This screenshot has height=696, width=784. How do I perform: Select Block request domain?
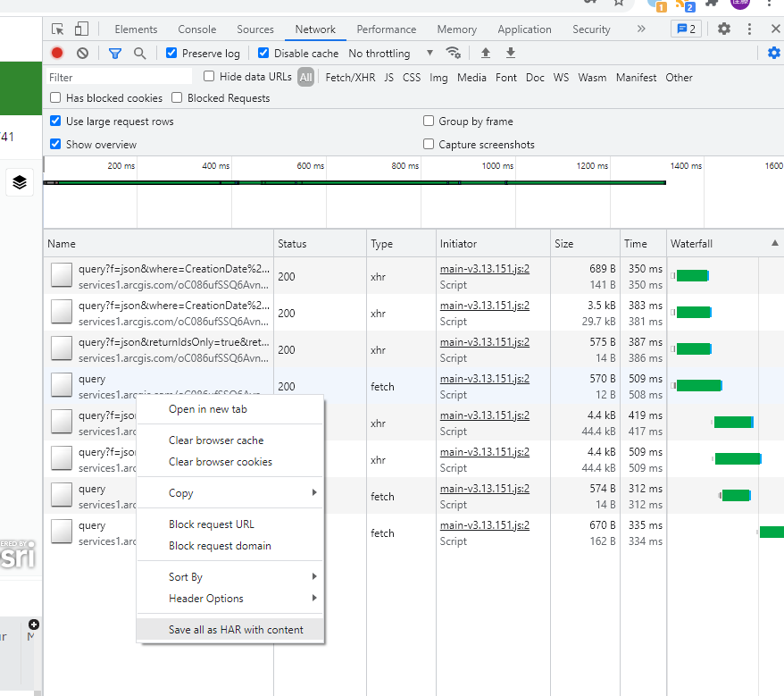[230, 546]
